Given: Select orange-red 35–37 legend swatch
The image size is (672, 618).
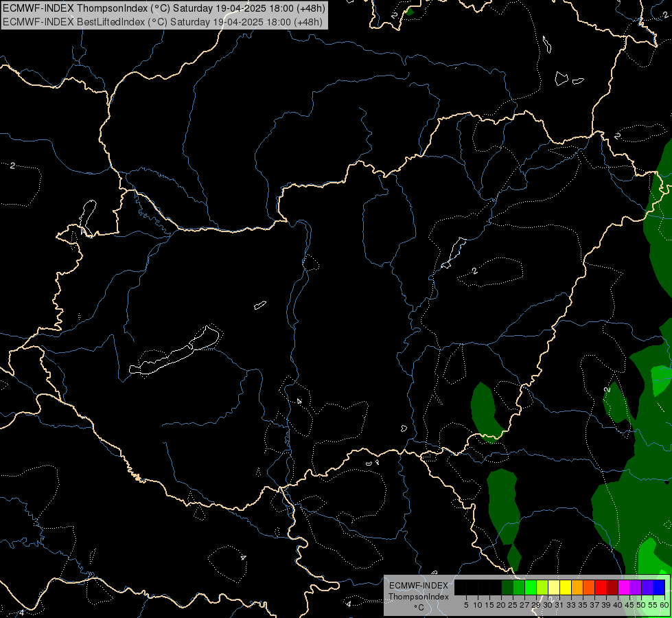Looking at the screenshot, I should (x=589, y=587).
